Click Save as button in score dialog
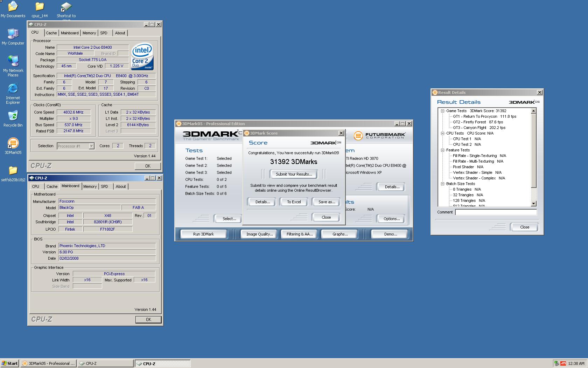588x368 pixels. pyautogui.click(x=327, y=202)
